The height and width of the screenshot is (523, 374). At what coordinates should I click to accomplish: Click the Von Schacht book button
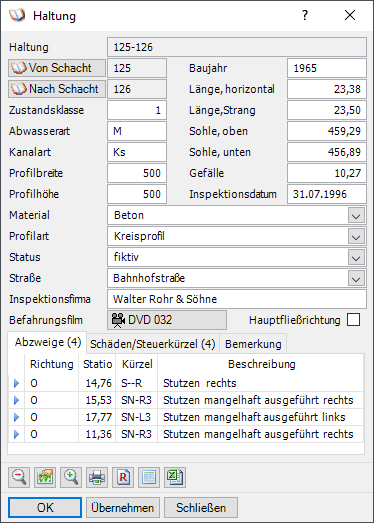57,68
